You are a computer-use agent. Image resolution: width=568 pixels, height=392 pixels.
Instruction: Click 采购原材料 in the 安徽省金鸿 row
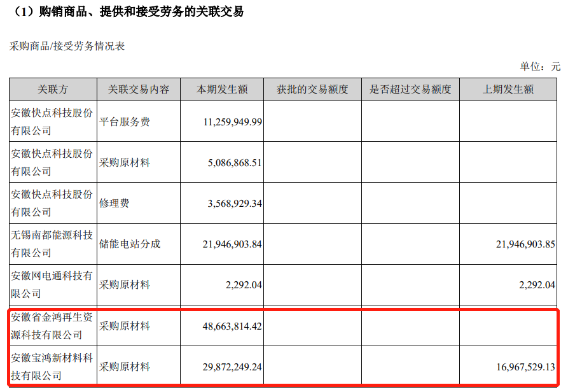click(124, 326)
